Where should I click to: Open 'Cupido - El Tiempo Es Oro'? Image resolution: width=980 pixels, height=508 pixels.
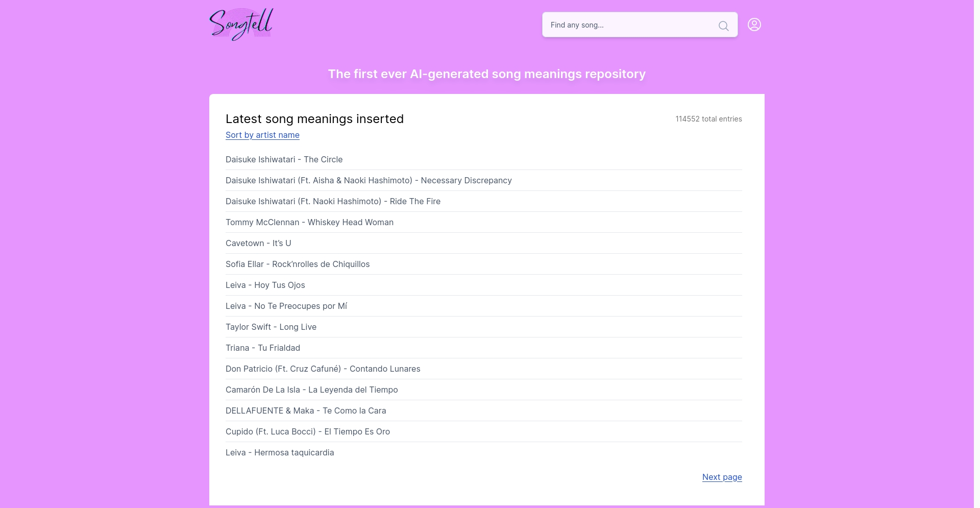pos(308,431)
